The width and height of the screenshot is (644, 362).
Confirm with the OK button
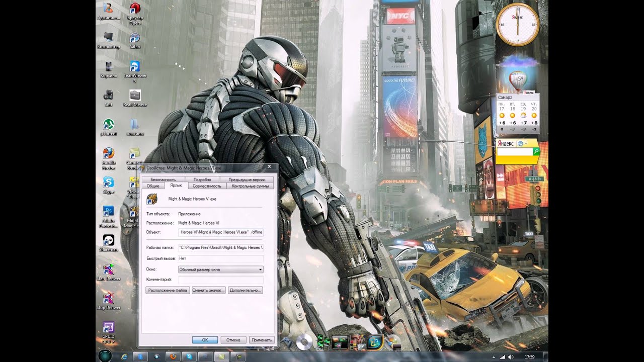[205, 340]
